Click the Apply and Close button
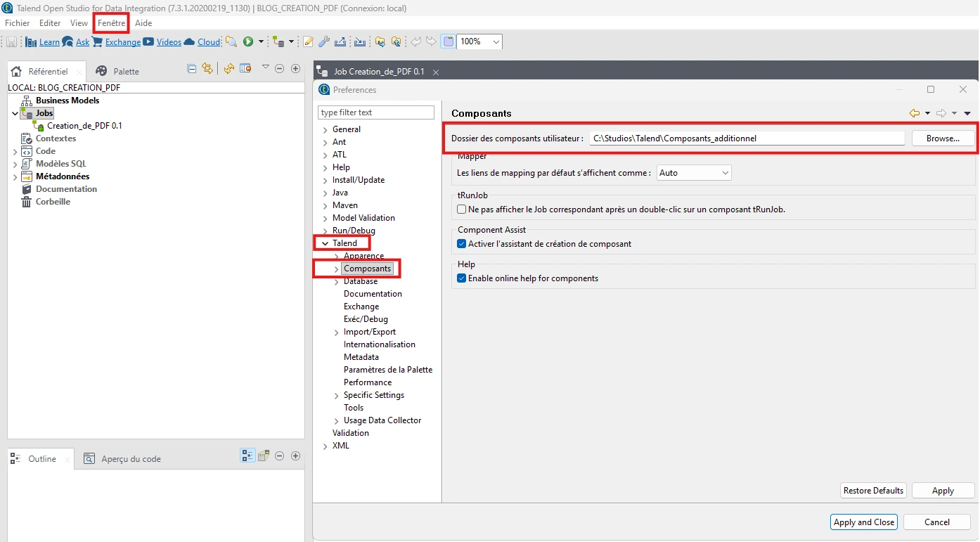980x542 pixels. [x=863, y=522]
